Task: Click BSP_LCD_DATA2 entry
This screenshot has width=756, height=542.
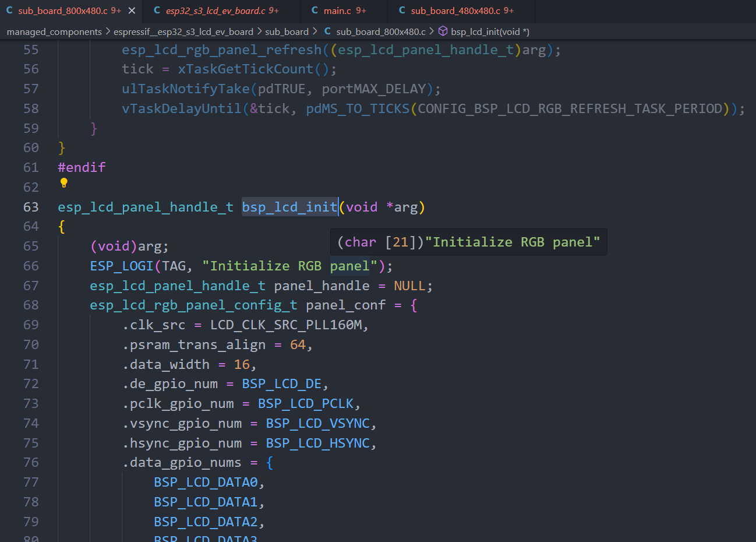Action: click(x=206, y=522)
